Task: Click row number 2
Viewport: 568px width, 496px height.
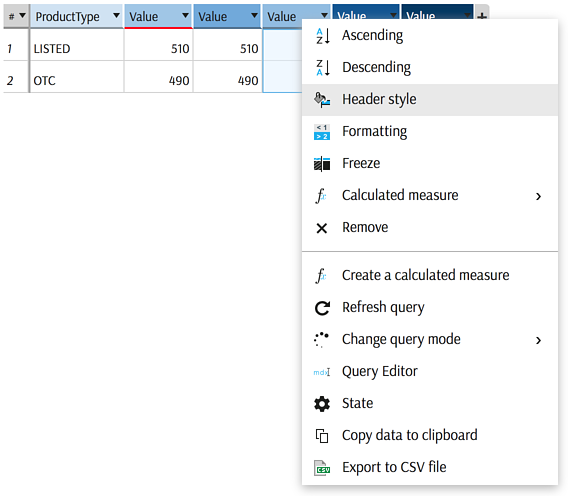Action: pyautogui.click(x=10, y=80)
